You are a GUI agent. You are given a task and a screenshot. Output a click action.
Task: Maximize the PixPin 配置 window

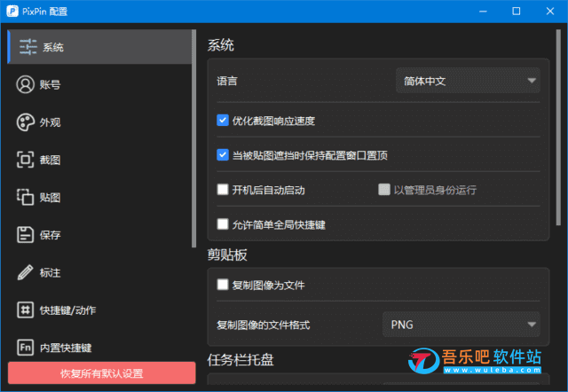pos(517,12)
